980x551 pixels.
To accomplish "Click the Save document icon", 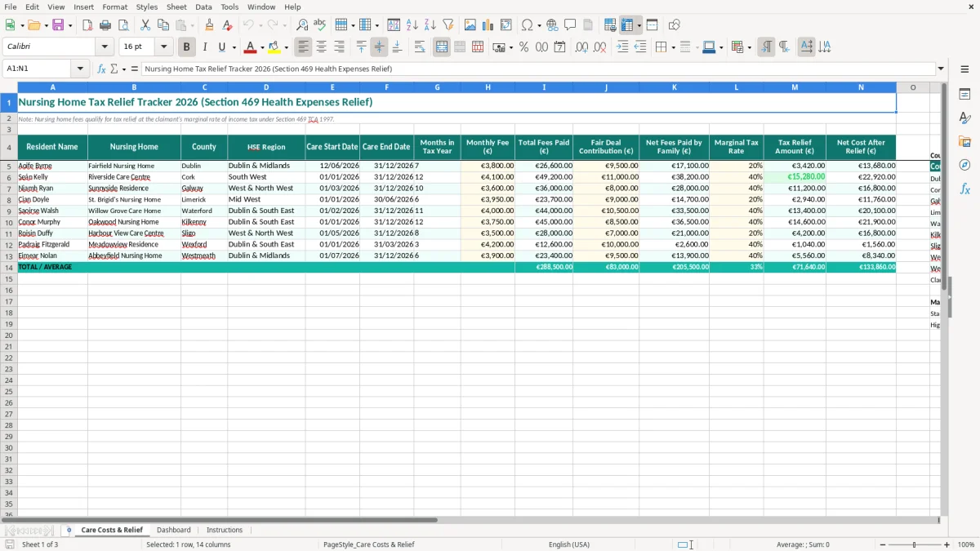I will 57,25.
